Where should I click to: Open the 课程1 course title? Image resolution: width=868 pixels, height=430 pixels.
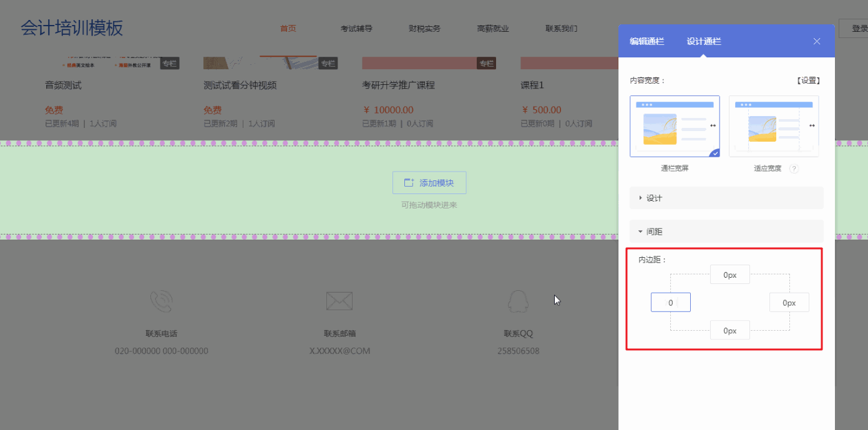(532, 86)
